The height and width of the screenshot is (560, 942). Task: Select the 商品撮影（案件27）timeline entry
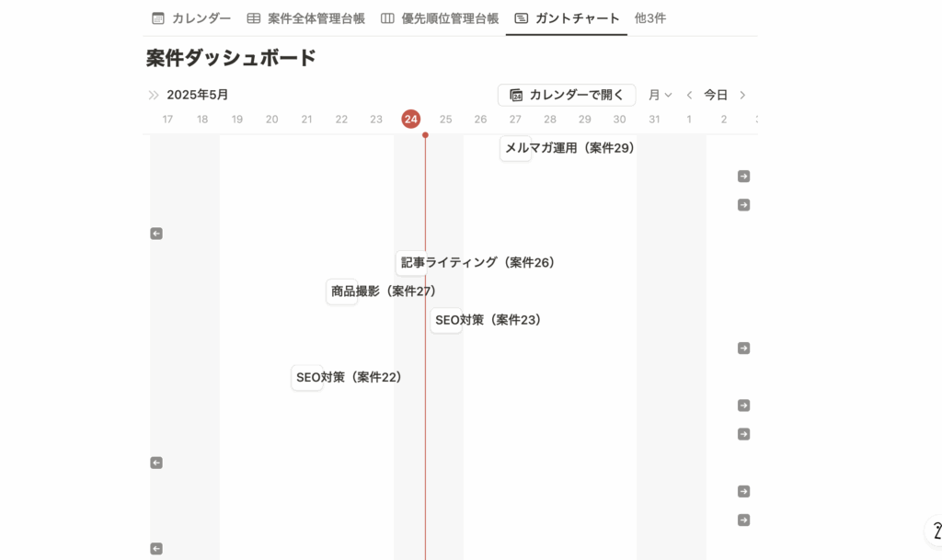pyautogui.click(x=383, y=291)
